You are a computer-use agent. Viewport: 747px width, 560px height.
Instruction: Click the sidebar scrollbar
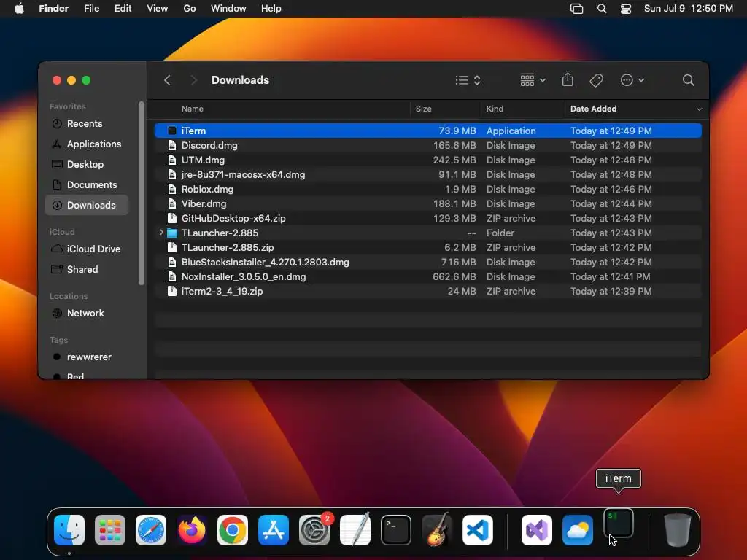click(141, 193)
